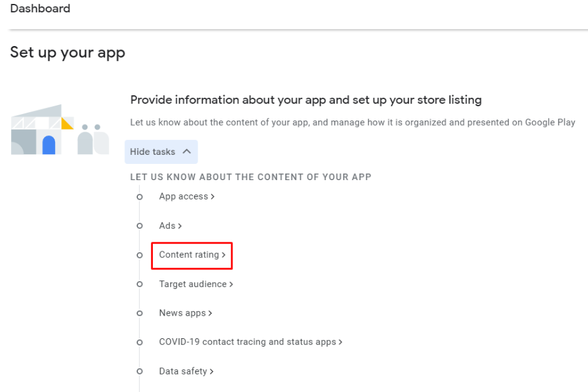Click the status circle next to Data safety

pos(139,372)
